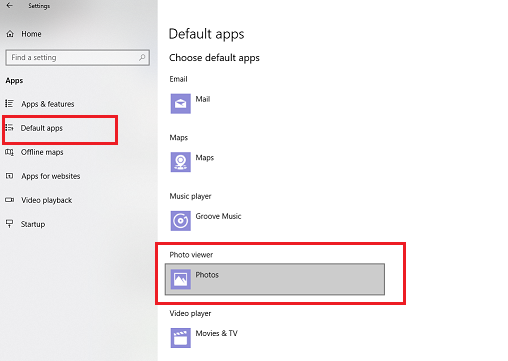Click the Default apps sidebar icon

(x=9, y=128)
